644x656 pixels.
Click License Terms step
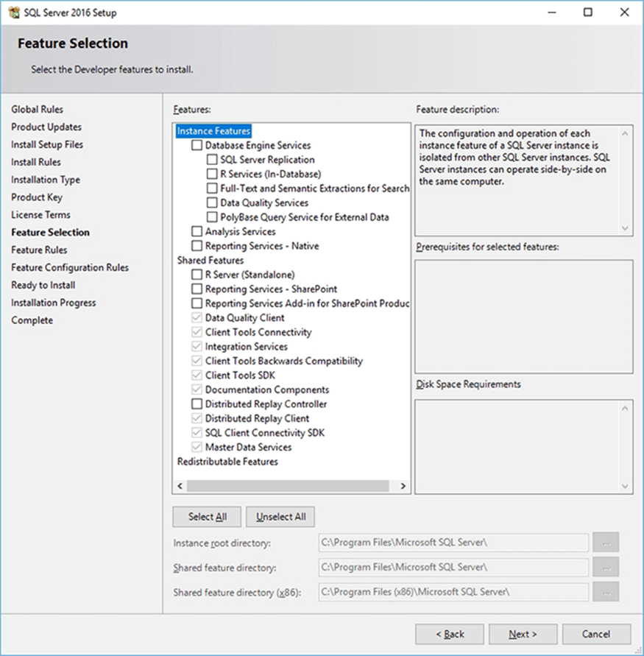coord(41,215)
